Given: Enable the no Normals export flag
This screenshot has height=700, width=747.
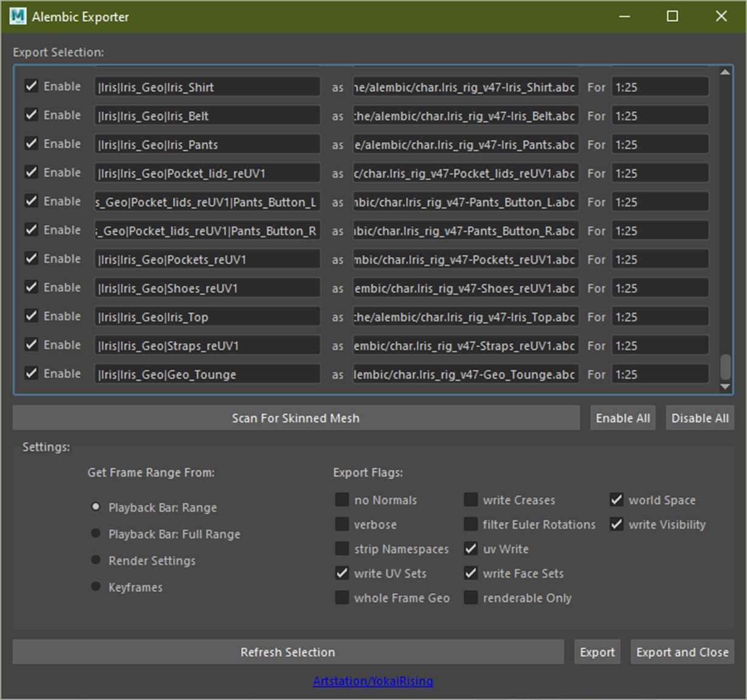Looking at the screenshot, I should coord(342,499).
